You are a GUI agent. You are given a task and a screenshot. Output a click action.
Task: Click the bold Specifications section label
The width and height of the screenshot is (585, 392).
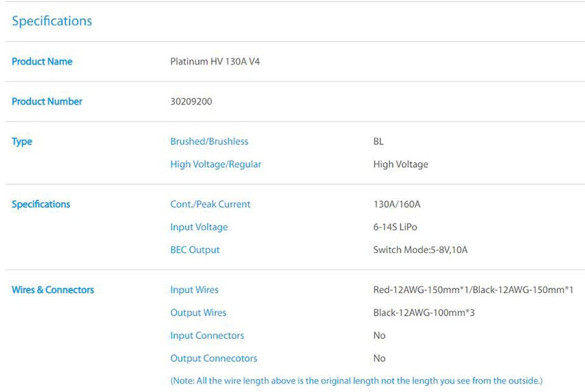pyautogui.click(x=41, y=204)
